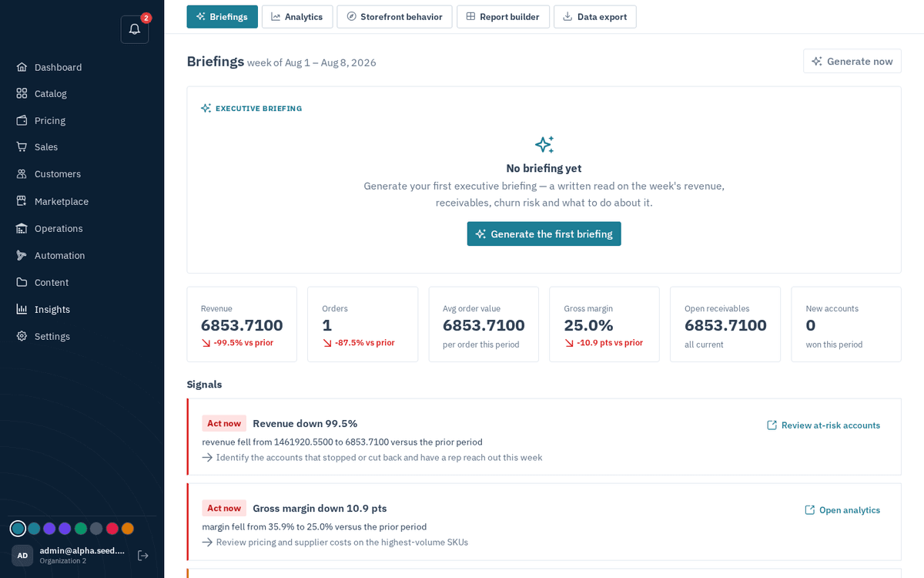
Task: Select the ringed teal theme swatch
Action: (x=18, y=529)
